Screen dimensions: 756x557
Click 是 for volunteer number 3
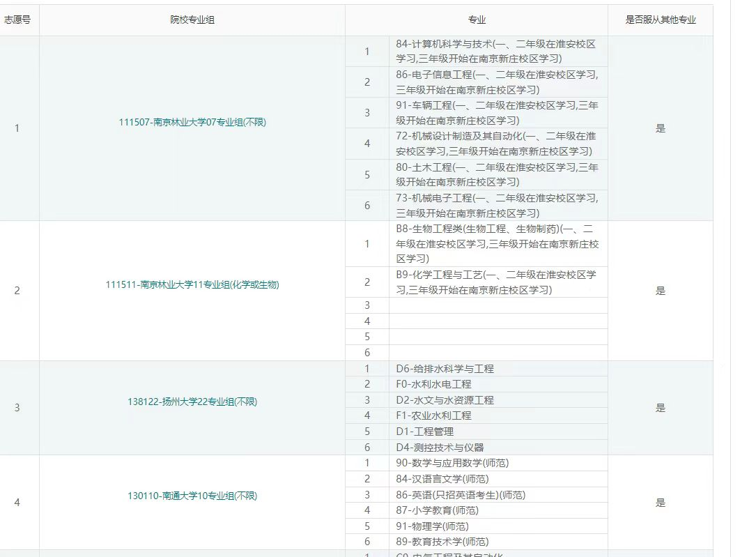[660, 409]
